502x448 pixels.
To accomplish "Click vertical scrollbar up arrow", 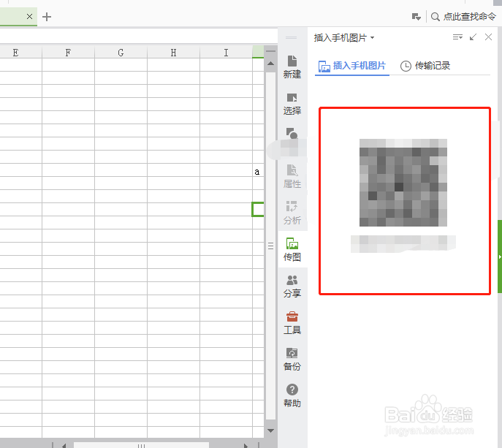I will (270, 64).
